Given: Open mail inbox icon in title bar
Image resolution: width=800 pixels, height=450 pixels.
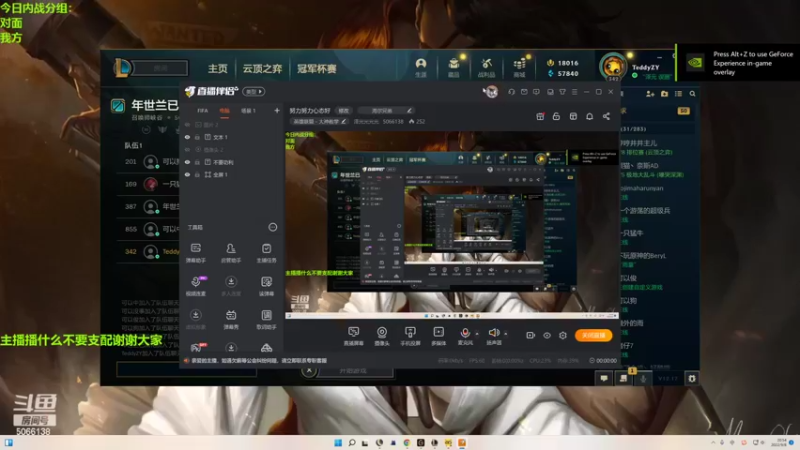Looking at the screenshot, I should pyautogui.click(x=524, y=92).
